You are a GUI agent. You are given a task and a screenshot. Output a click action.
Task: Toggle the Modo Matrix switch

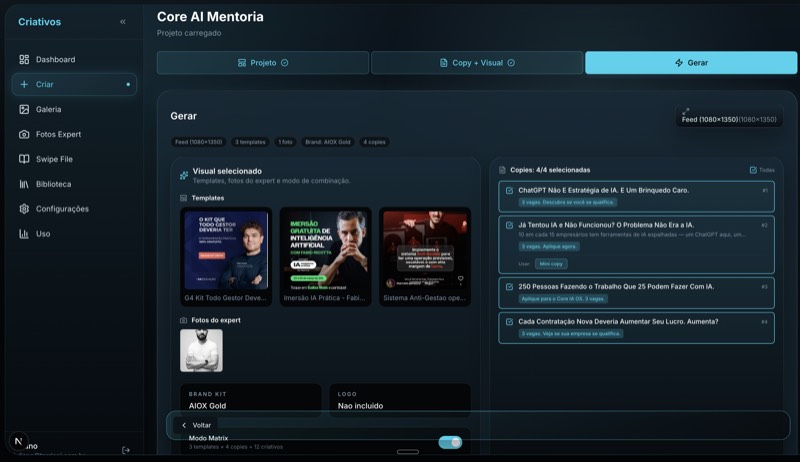pyautogui.click(x=451, y=442)
